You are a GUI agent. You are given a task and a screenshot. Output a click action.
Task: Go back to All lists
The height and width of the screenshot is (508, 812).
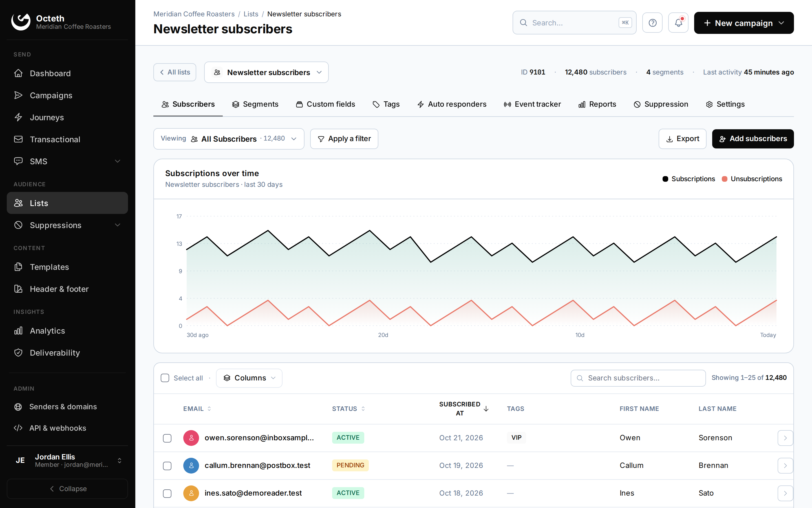[x=175, y=72]
